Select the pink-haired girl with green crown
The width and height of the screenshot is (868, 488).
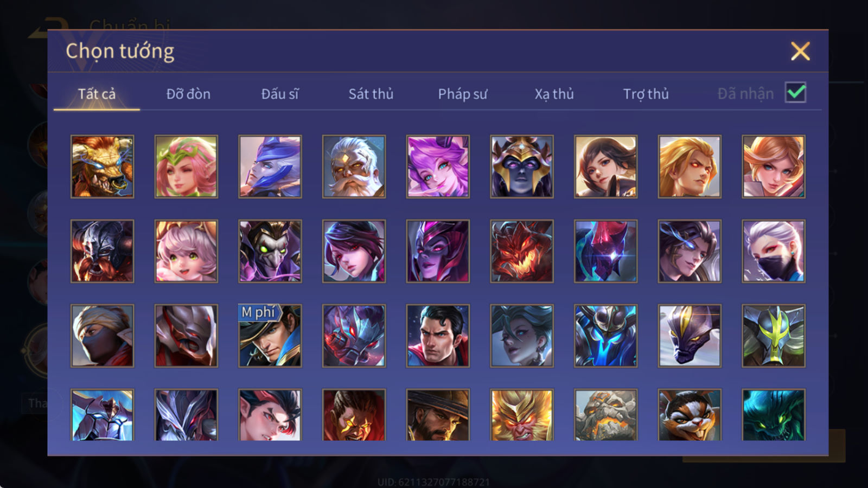186,166
